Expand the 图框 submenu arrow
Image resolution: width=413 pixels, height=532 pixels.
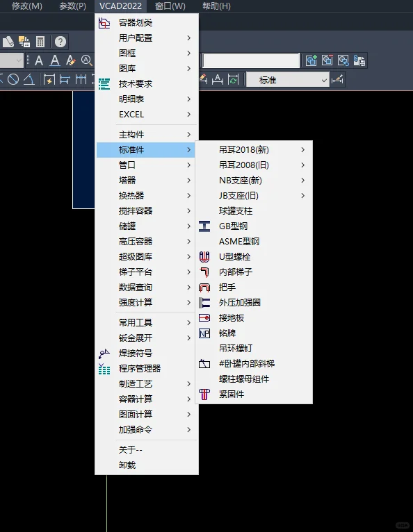189,53
